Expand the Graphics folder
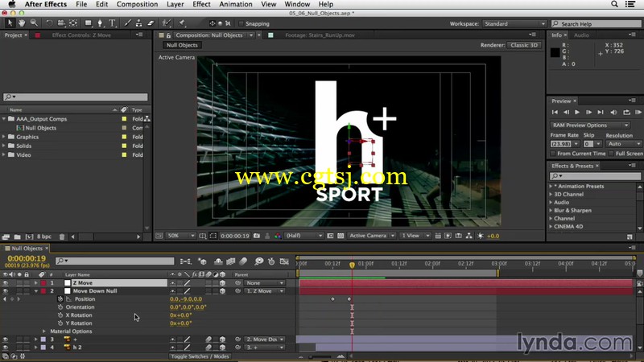This screenshot has height=362, width=644. (x=4, y=137)
